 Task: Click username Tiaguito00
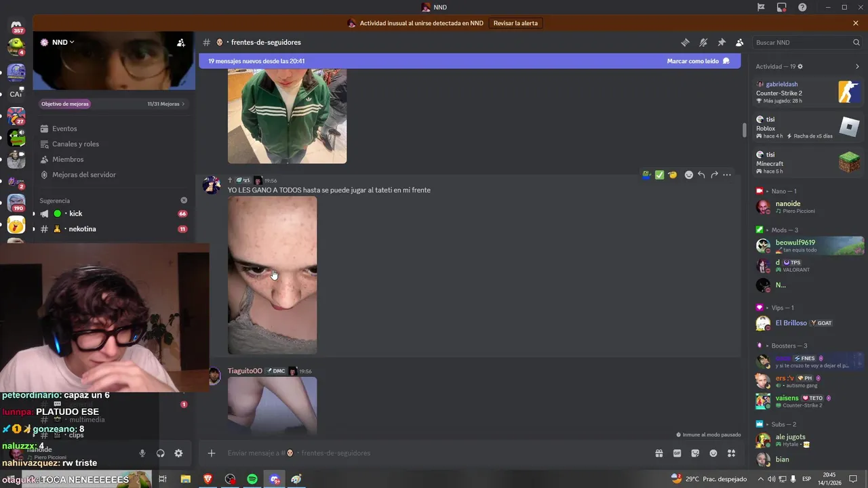[245, 371]
